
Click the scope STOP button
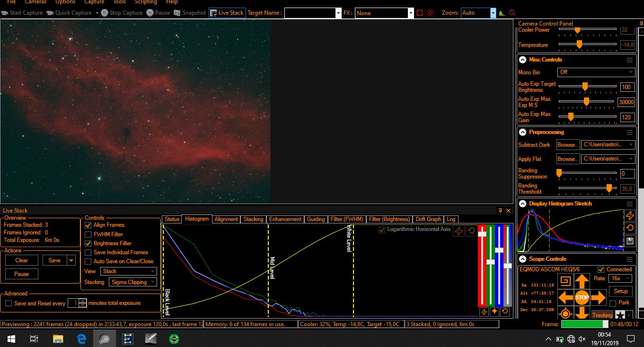click(582, 298)
